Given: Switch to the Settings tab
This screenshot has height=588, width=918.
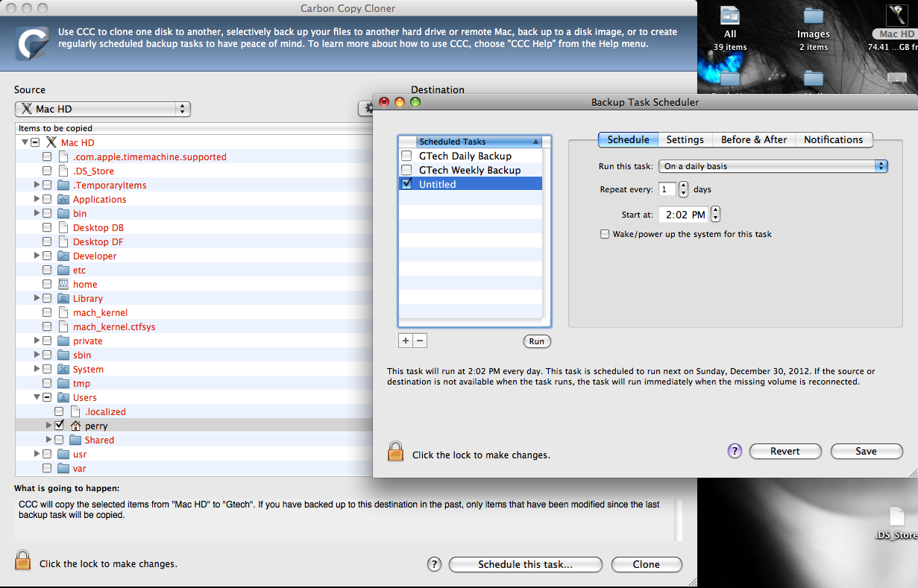Looking at the screenshot, I should tap(685, 139).
